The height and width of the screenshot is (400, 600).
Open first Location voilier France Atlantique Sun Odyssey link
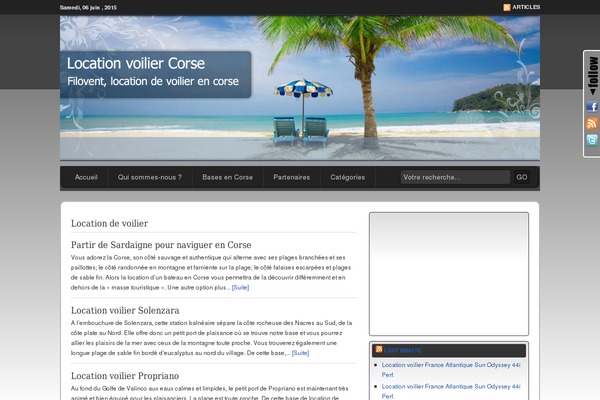[451, 370]
